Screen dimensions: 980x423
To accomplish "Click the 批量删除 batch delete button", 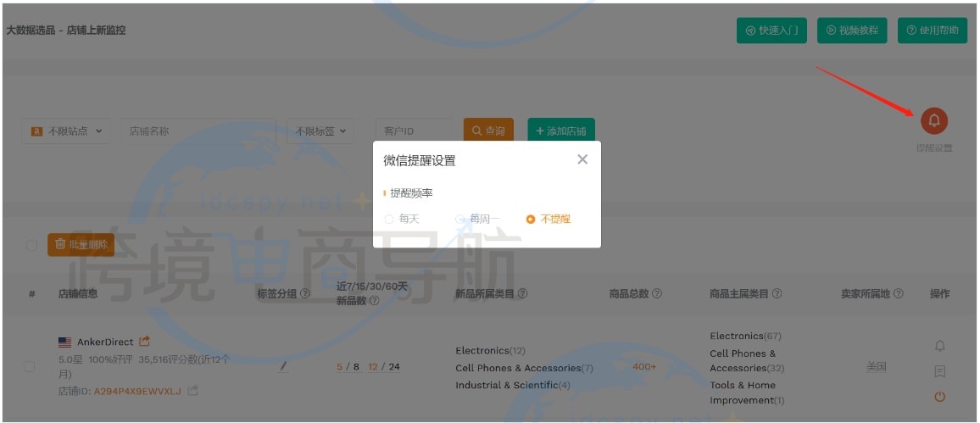I will [81, 244].
